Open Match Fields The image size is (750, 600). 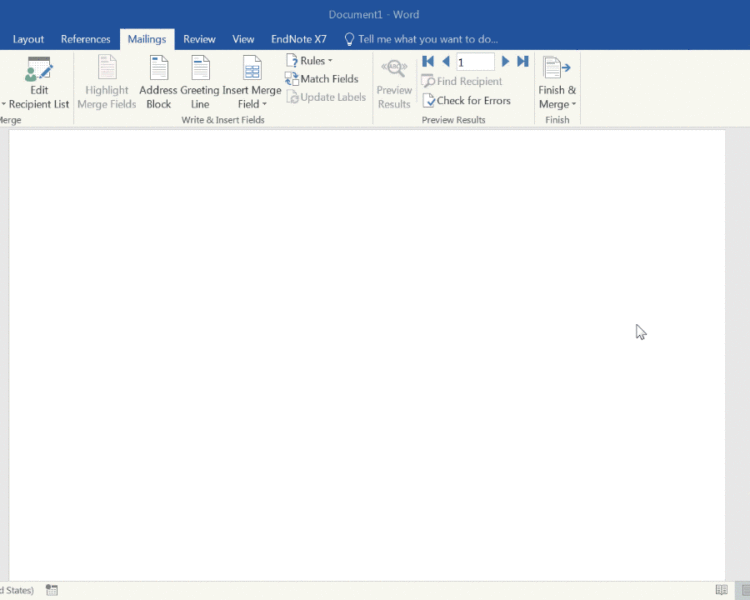click(x=321, y=79)
